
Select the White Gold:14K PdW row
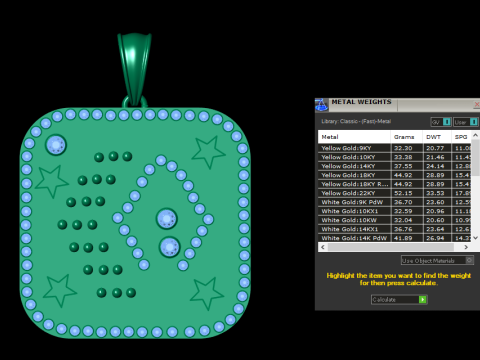(395, 238)
